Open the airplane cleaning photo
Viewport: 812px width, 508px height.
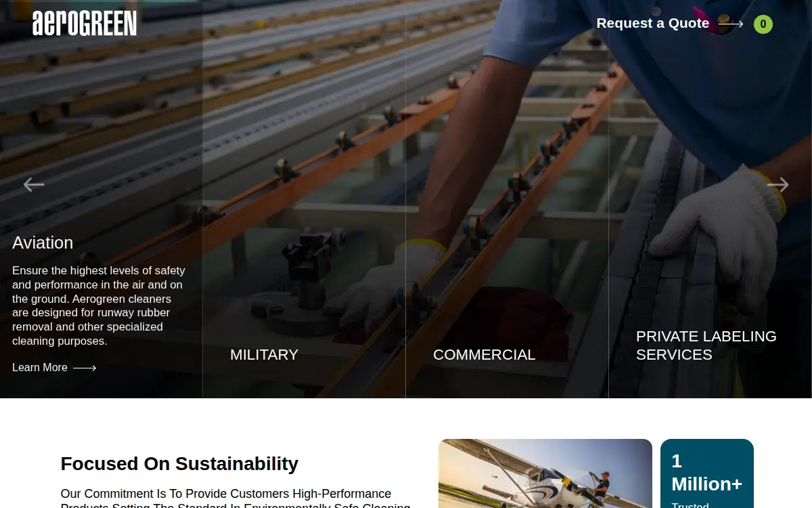coord(545,473)
